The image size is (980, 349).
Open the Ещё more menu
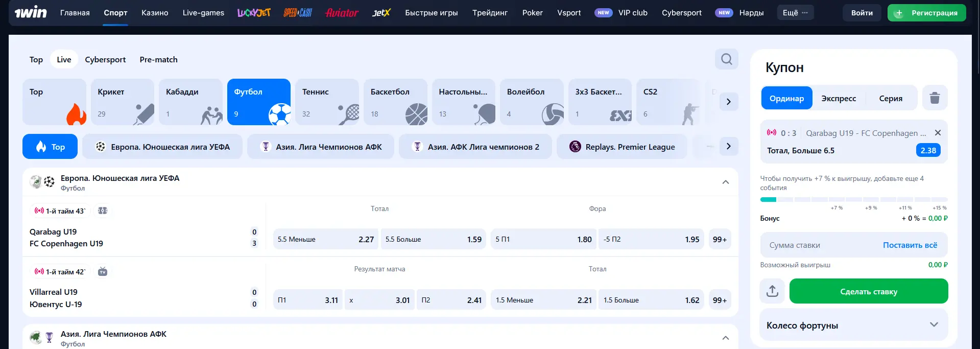[x=795, y=13]
